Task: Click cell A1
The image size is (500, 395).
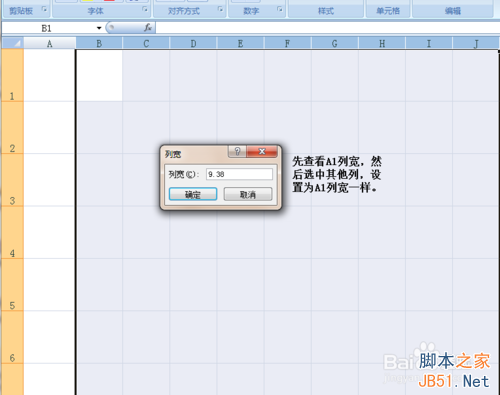Action: [x=49, y=75]
